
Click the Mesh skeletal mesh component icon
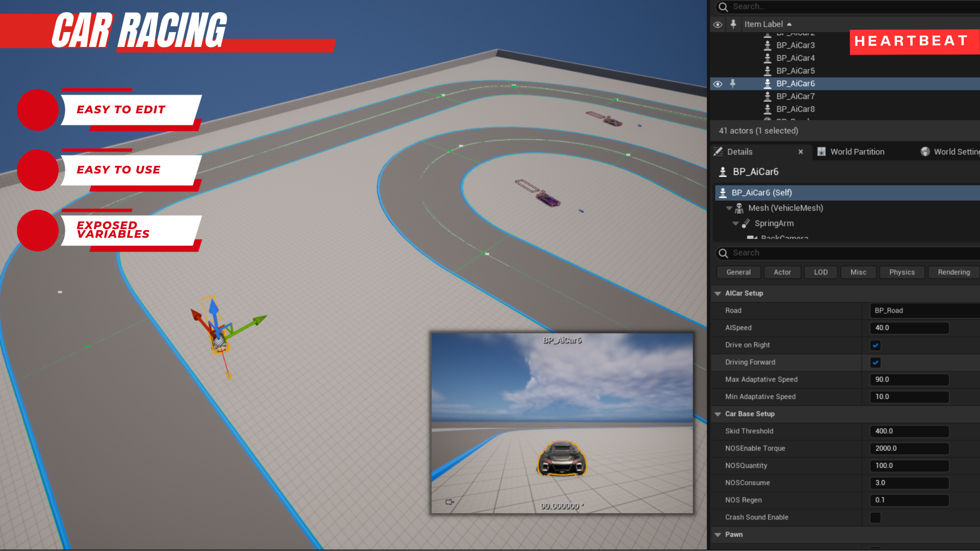click(x=739, y=208)
